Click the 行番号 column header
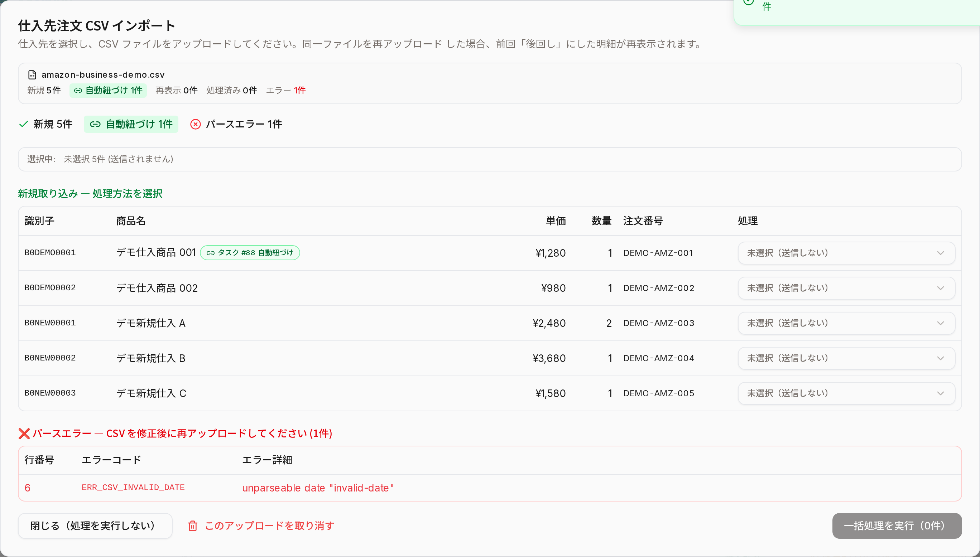Image resolution: width=980 pixels, height=557 pixels. pyautogui.click(x=39, y=460)
